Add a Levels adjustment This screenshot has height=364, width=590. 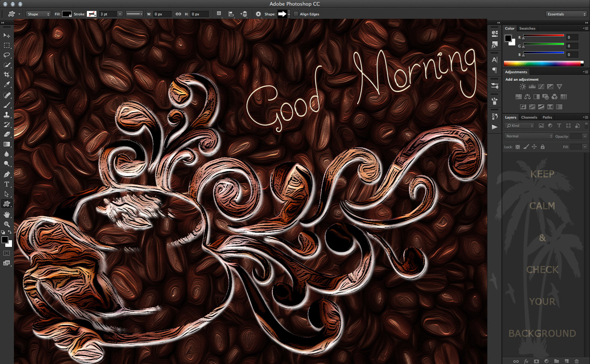(532, 87)
